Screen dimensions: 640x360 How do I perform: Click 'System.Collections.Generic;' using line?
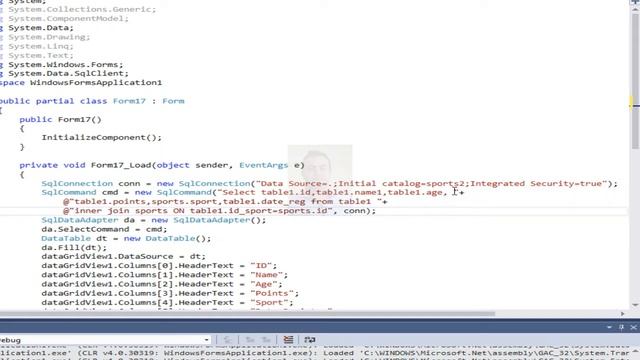[x=82, y=9]
